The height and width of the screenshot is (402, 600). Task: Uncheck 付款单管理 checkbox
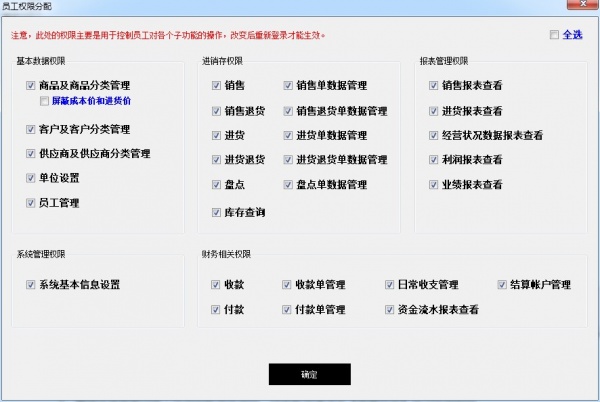[x=287, y=309]
